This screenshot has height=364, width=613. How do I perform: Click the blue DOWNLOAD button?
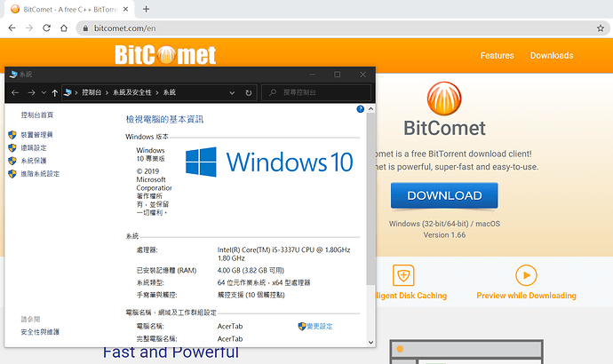pos(444,195)
